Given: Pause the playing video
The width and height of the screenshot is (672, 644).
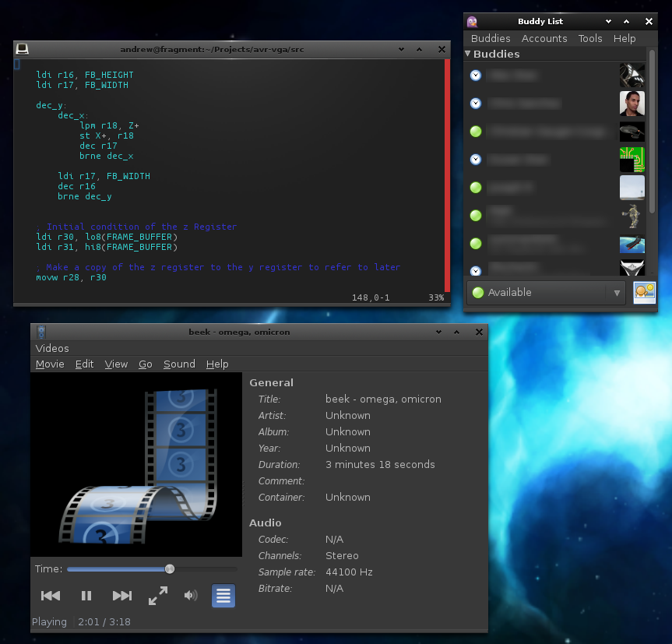Looking at the screenshot, I should pos(86,596).
